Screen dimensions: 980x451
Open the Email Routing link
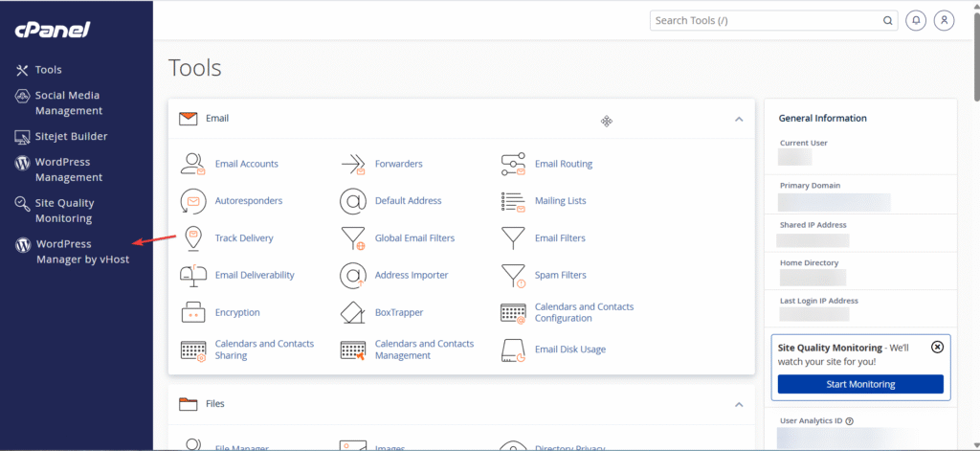pyautogui.click(x=564, y=164)
